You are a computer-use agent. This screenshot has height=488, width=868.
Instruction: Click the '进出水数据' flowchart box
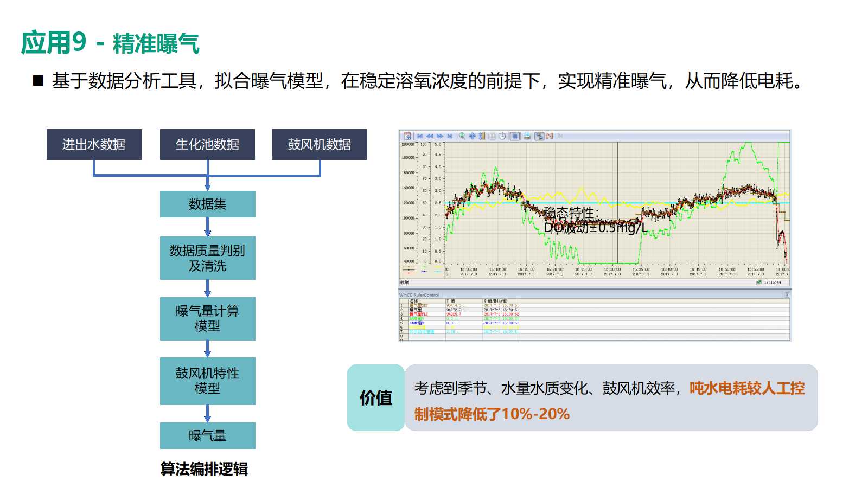[94, 144]
